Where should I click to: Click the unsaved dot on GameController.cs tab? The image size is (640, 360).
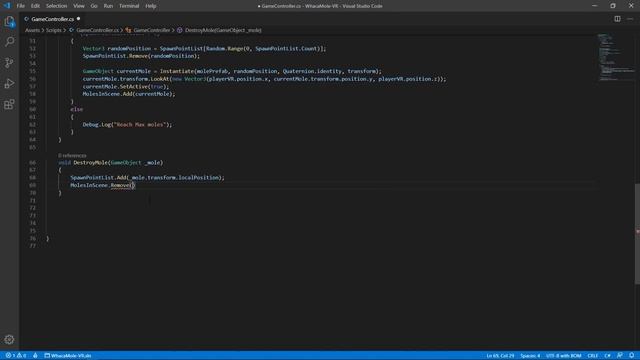(78, 19)
